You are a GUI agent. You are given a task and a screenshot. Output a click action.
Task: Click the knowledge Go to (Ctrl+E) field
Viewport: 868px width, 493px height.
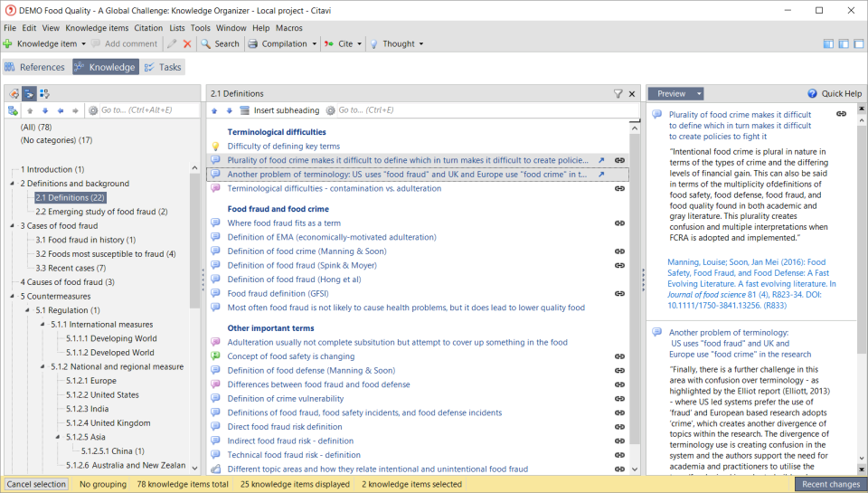click(487, 110)
